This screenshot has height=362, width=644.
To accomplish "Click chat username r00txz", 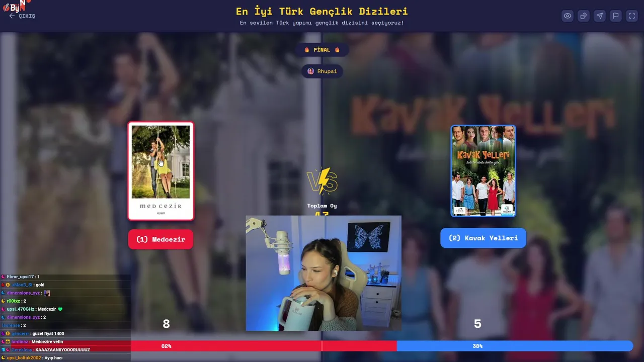I will [x=13, y=301].
